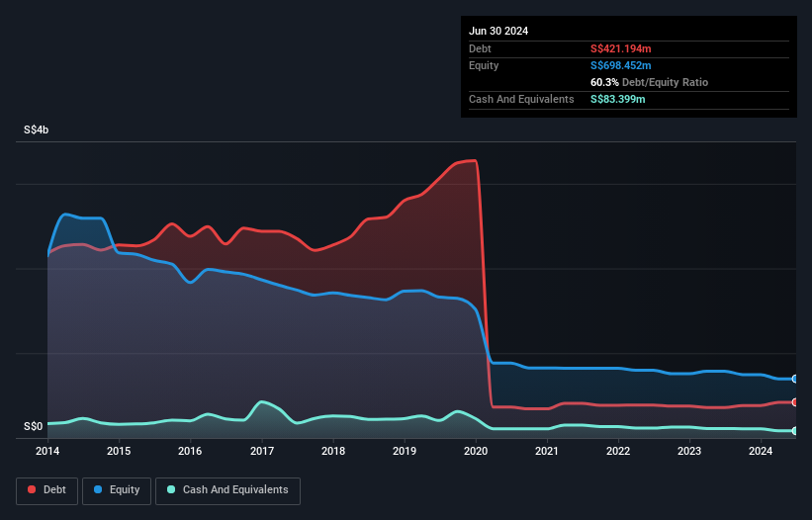812x520 pixels.
Task: Click the 60.3% Debt/Equity Ratio text
Action: coord(650,82)
